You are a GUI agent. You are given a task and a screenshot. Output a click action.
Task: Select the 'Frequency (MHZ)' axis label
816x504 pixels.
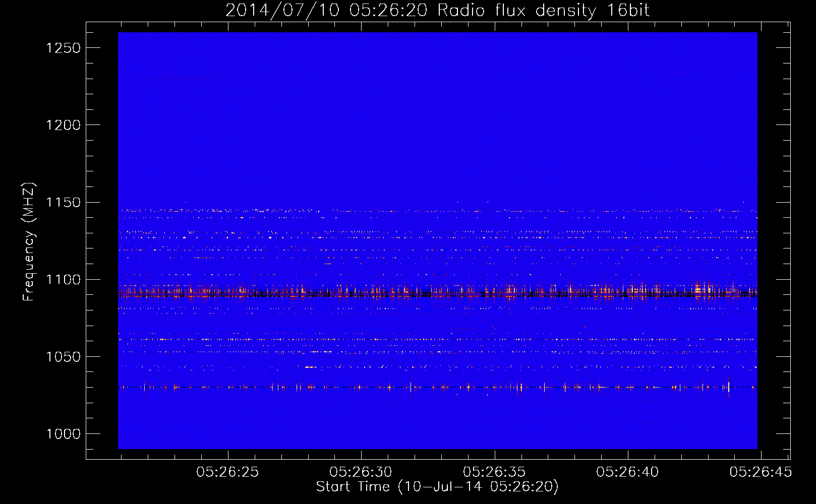coord(29,242)
